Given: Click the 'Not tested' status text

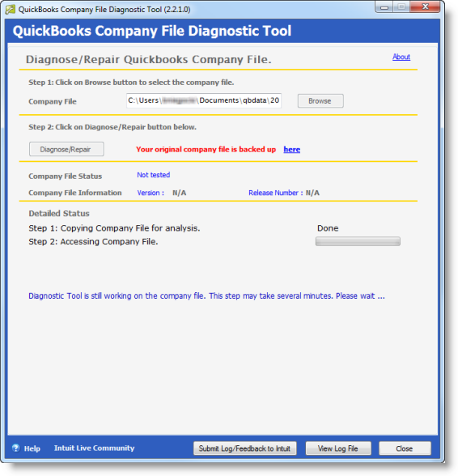Looking at the screenshot, I should point(153,175).
